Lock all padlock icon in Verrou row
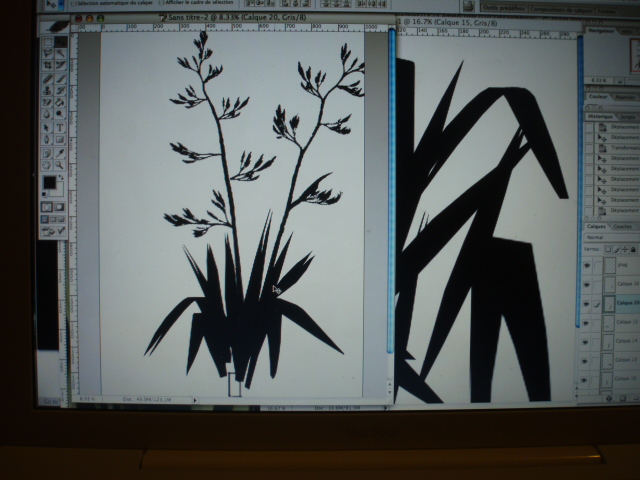This screenshot has width=640, height=480. pos(633,249)
